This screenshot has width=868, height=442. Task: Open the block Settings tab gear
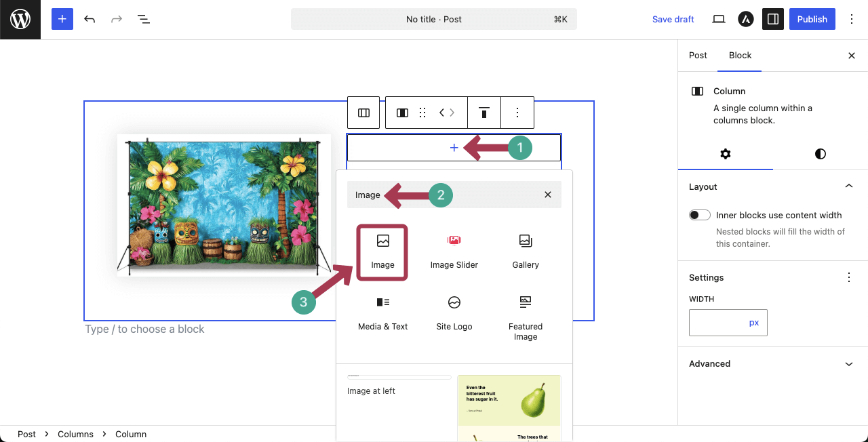[x=726, y=154]
